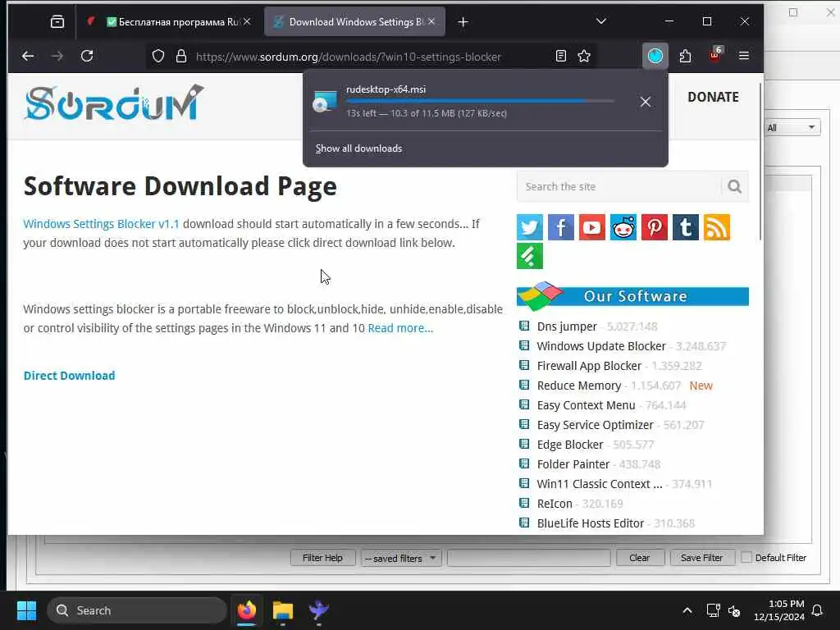This screenshot has height=630, width=840.
Task: Toggle reader view icon in address bar
Action: (x=561, y=56)
